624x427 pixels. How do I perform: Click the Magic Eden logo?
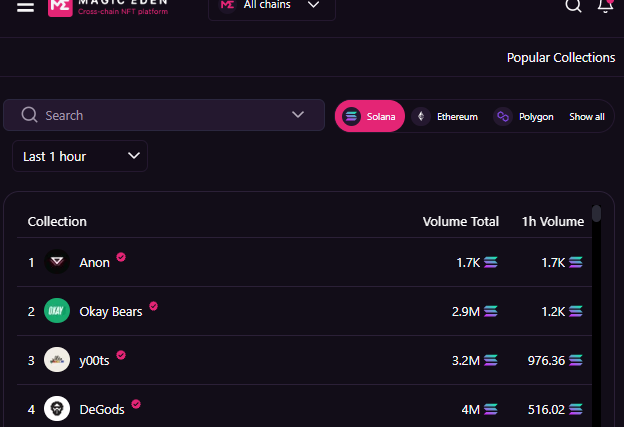pyautogui.click(x=60, y=7)
